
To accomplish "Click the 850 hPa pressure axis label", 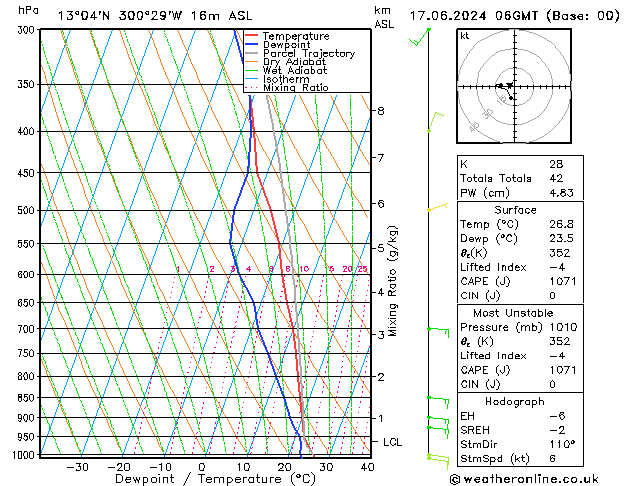I will click(28, 398).
